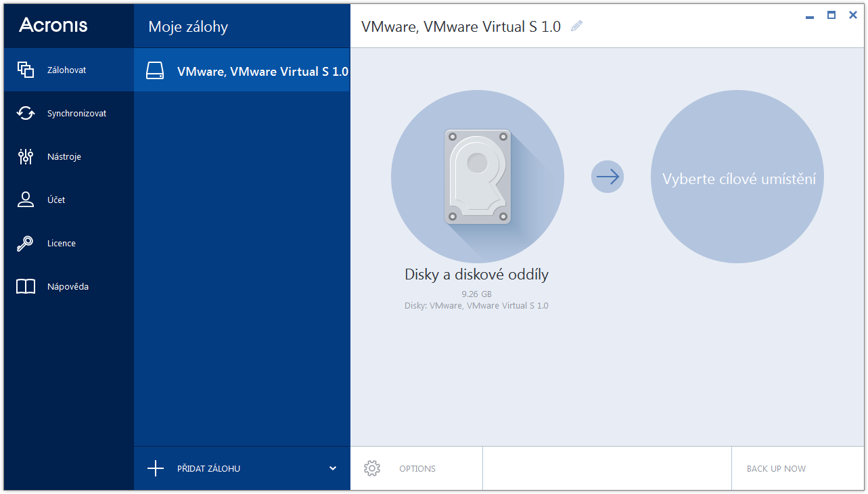Screen dimensions: 868x494
Task: Maximize the Acronis window
Action: [831, 15]
